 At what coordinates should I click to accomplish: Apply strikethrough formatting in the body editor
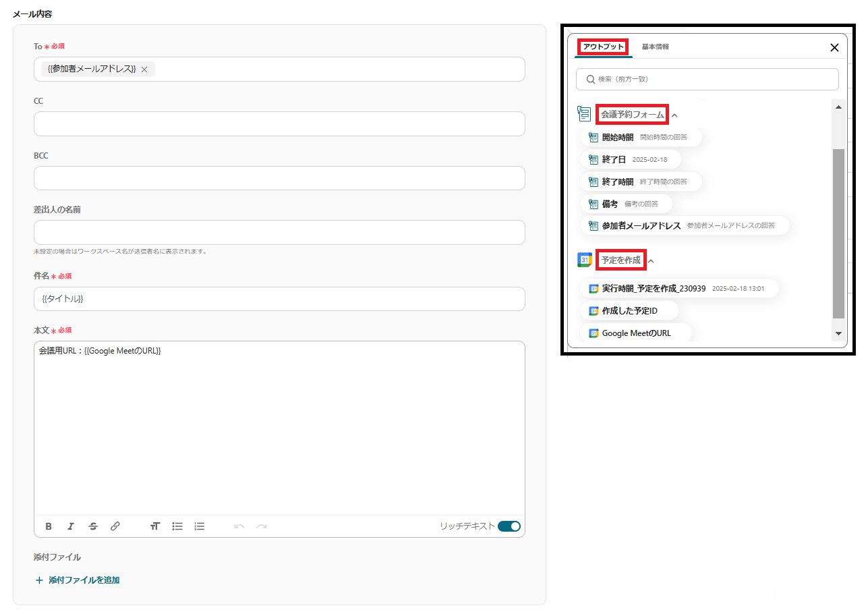pos(93,526)
